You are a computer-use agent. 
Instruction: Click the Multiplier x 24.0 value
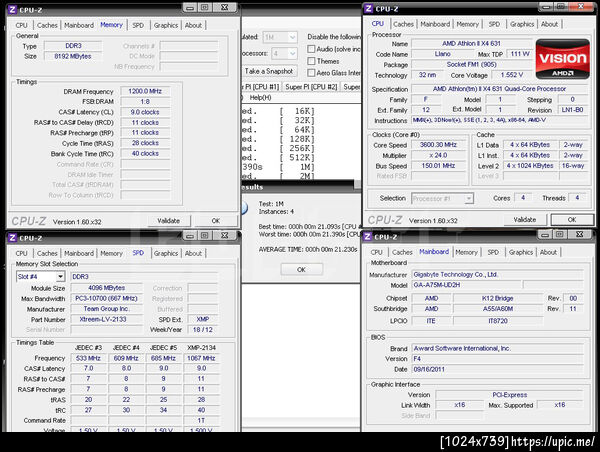click(439, 155)
